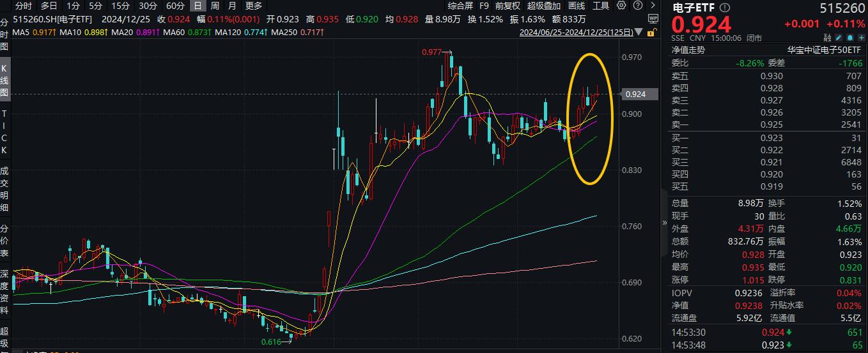868x353 pixels.
Task: Click the 515260.SH[电子ETF] title
Action: pyautogui.click(x=52, y=19)
